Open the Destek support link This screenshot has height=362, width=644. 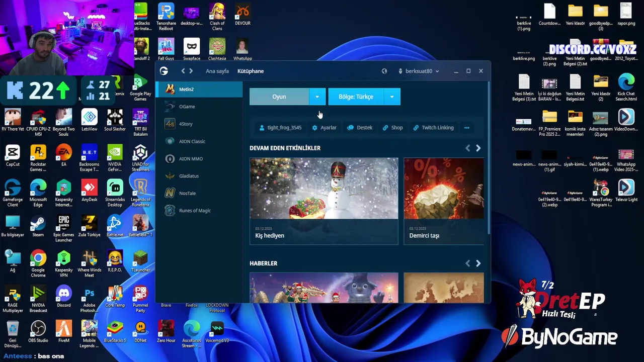[360, 128]
